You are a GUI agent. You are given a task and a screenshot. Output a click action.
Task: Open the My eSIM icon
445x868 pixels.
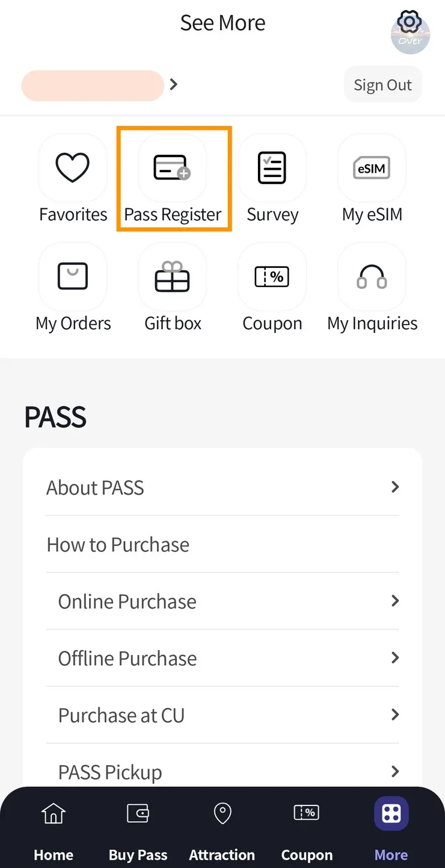click(372, 168)
